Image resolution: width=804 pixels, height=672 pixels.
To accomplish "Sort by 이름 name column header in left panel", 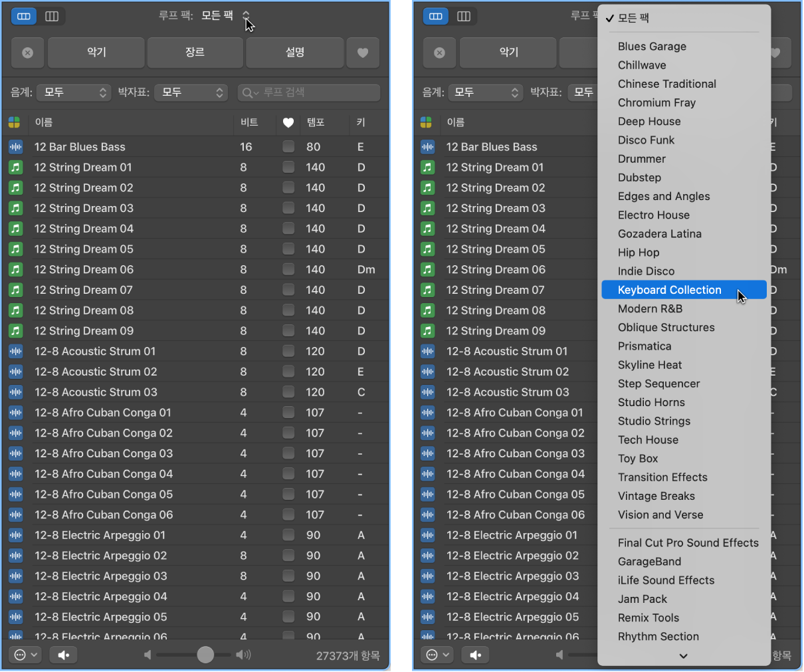I will 44,122.
